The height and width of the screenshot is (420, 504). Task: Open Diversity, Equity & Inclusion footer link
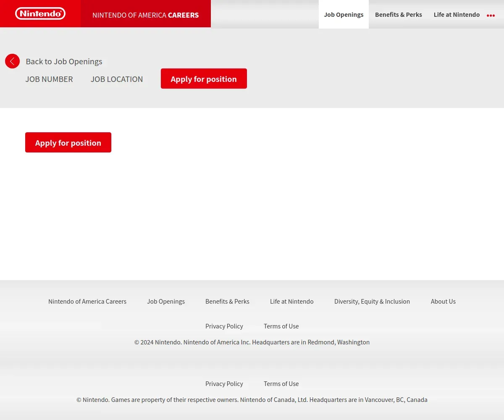[372, 301]
